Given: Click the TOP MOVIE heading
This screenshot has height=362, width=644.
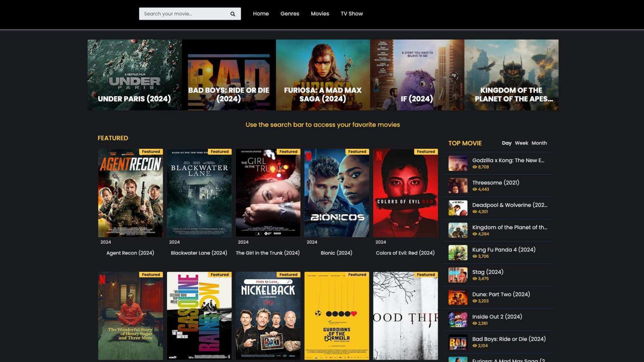Looking at the screenshot, I should tap(465, 143).
